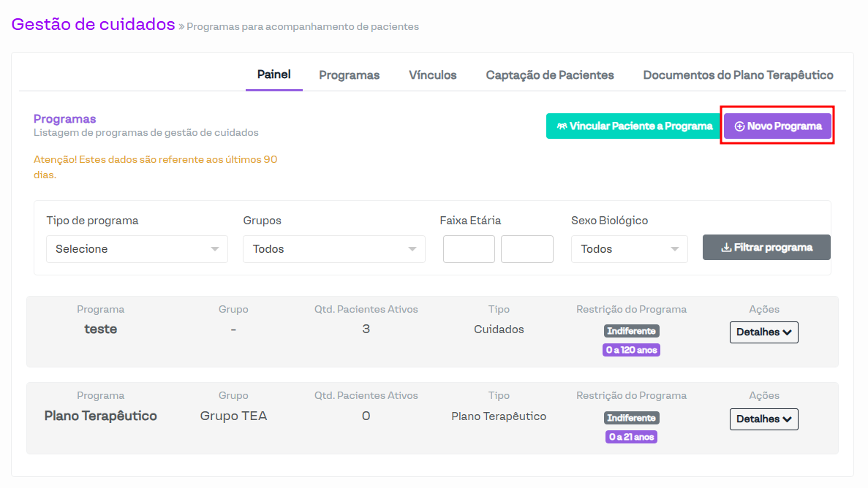Click the Novo Programa button
The image size is (868, 488).
click(x=777, y=126)
